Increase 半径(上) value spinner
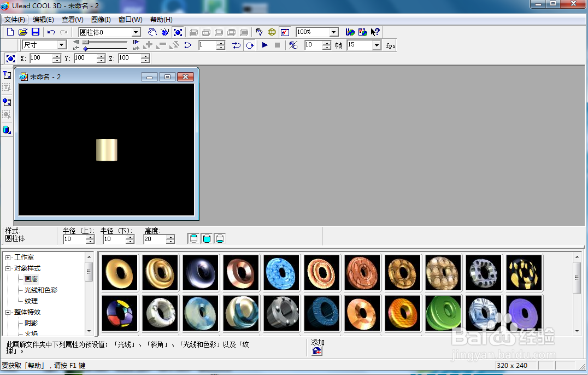The image size is (588, 375). tap(90, 237)
